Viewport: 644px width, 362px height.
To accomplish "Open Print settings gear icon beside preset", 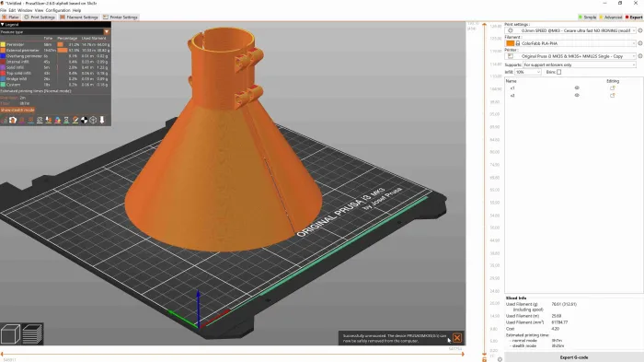I will [x=640, y=30].
